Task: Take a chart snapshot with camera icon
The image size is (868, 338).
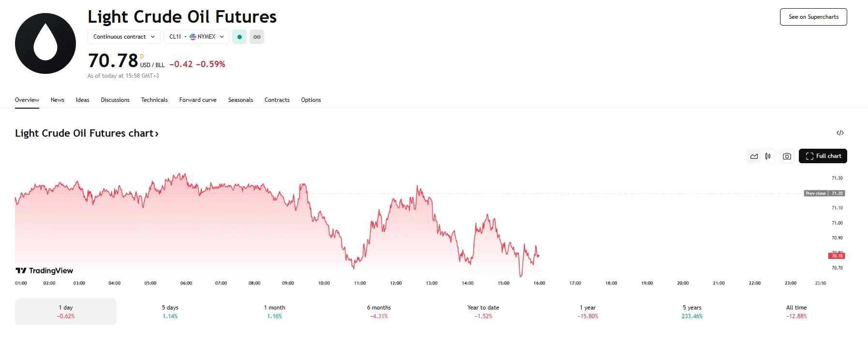Action: 787,156
